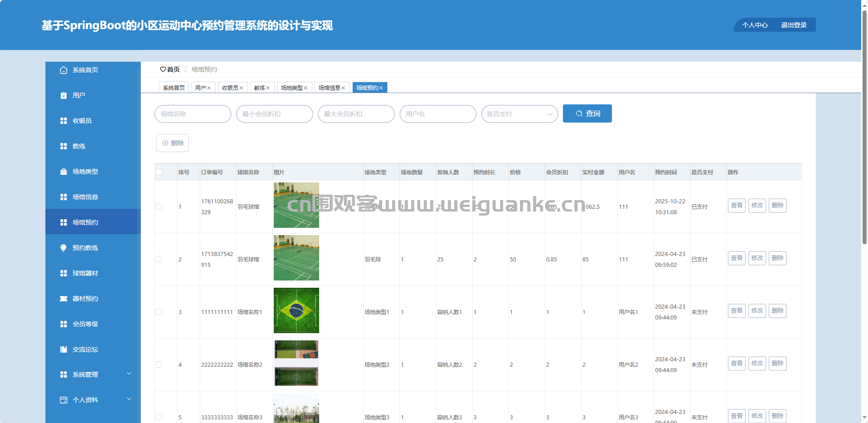
Task: Click the 首页 breadcrumb link
Action: tap(173, 69)
